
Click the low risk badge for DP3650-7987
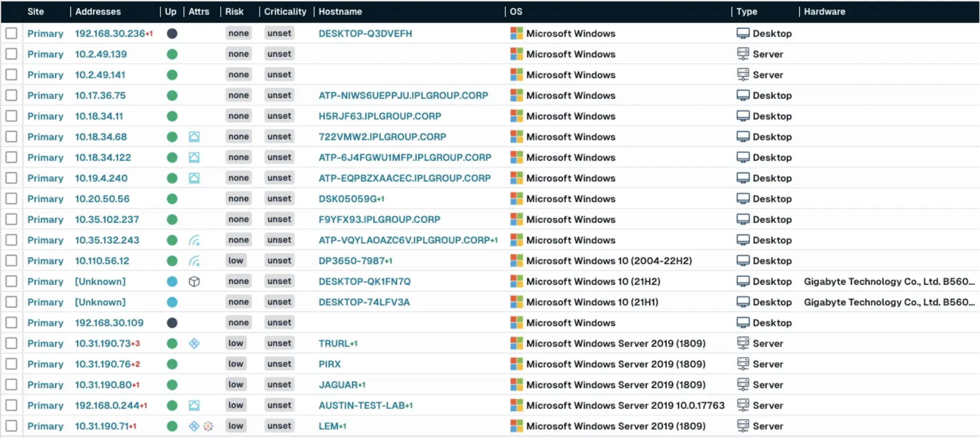(235, 261)
